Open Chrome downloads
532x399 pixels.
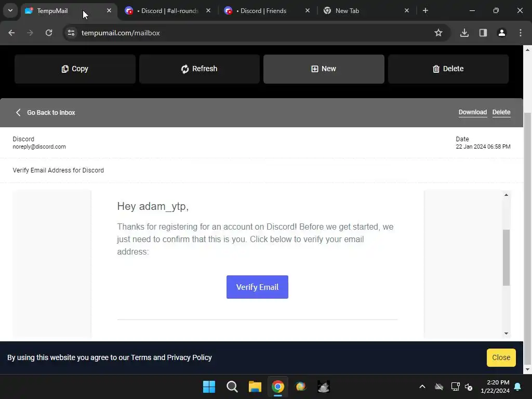[464, 33]
